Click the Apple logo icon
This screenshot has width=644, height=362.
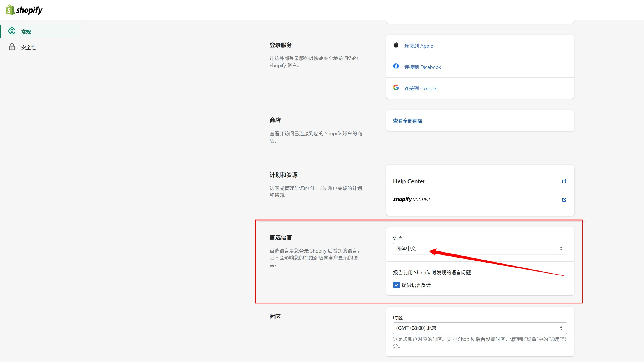pyautogui.click(x=396, y=45)
